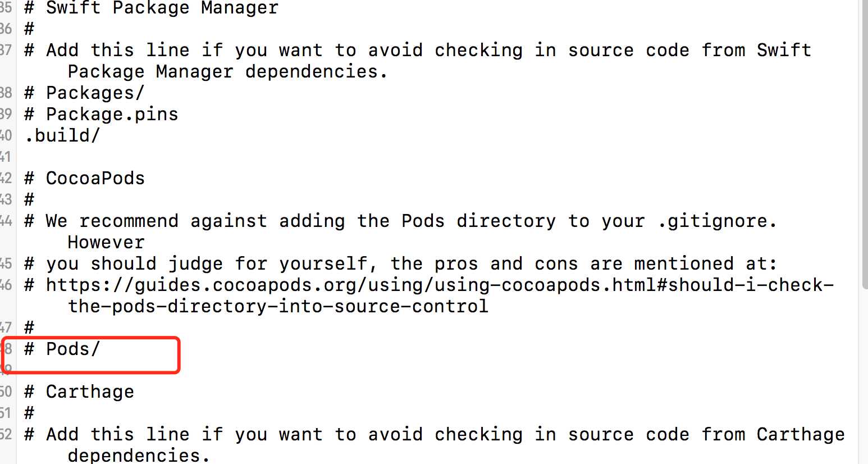The width and height of the screenshot is (868, 464).
Task: Click the word "Carthage" at end of line 52
Action: (x=800, y=434)
